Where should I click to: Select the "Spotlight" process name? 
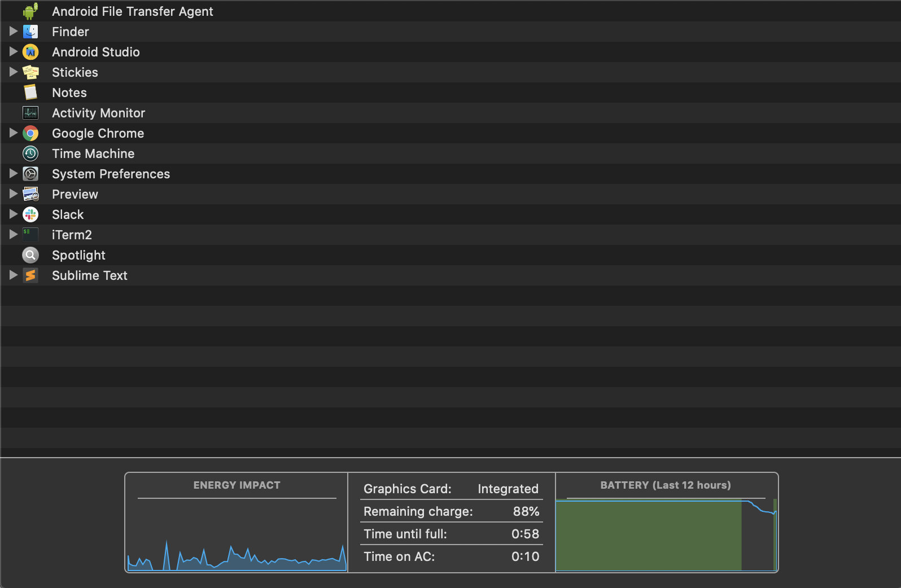tap(78, 255)
